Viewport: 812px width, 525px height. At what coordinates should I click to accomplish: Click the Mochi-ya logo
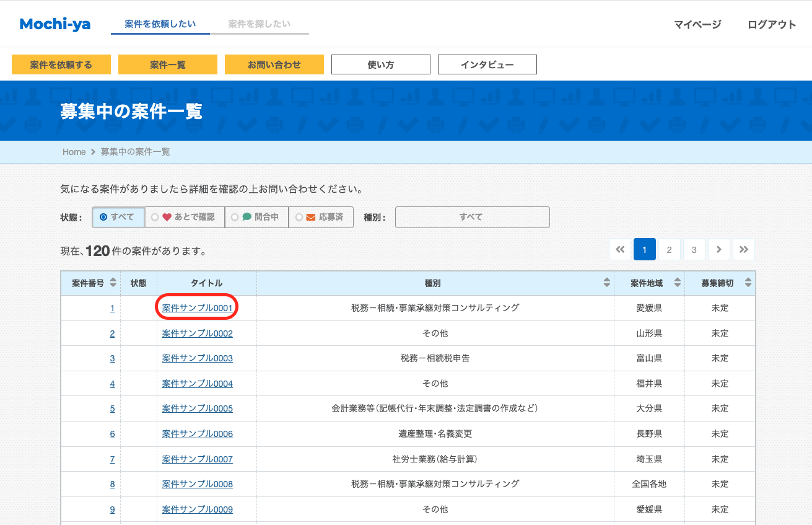click(x=55, y=24)
